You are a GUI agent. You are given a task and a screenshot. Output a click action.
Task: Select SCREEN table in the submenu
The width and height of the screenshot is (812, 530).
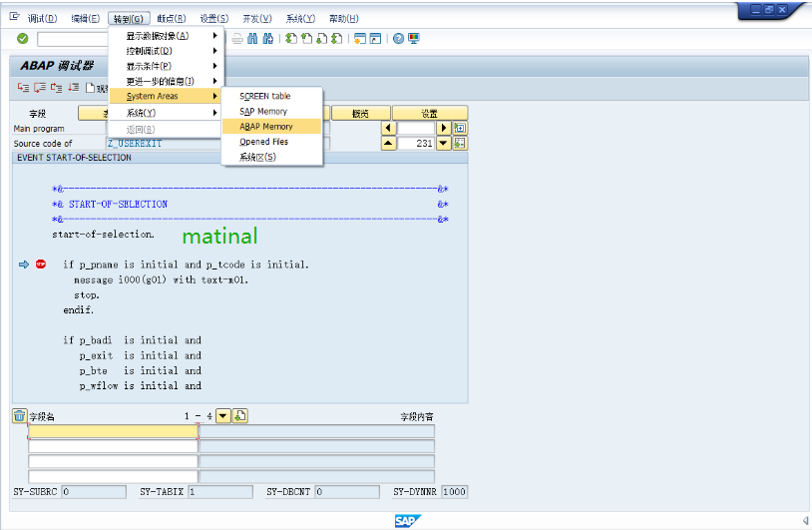coord(272,96)
